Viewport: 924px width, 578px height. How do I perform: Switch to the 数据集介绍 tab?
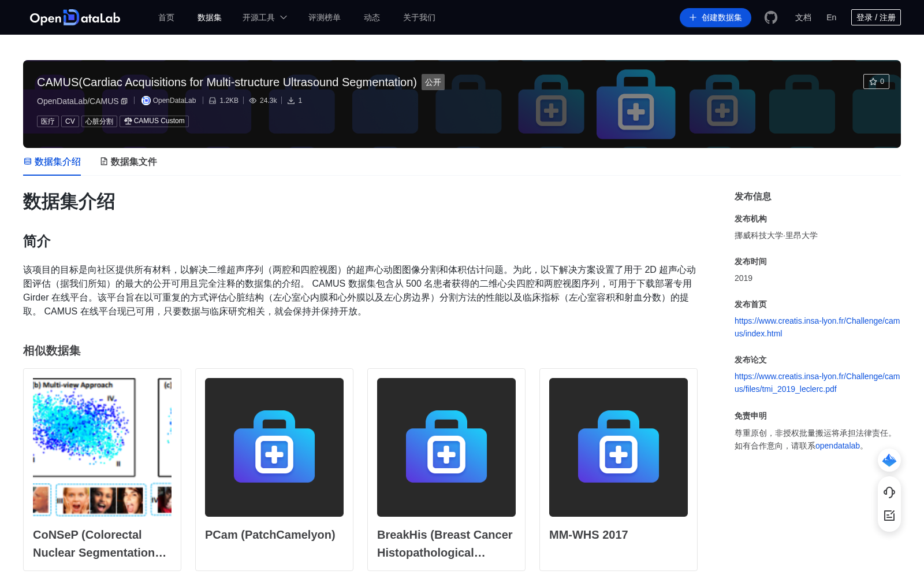[x=52, y=162]
